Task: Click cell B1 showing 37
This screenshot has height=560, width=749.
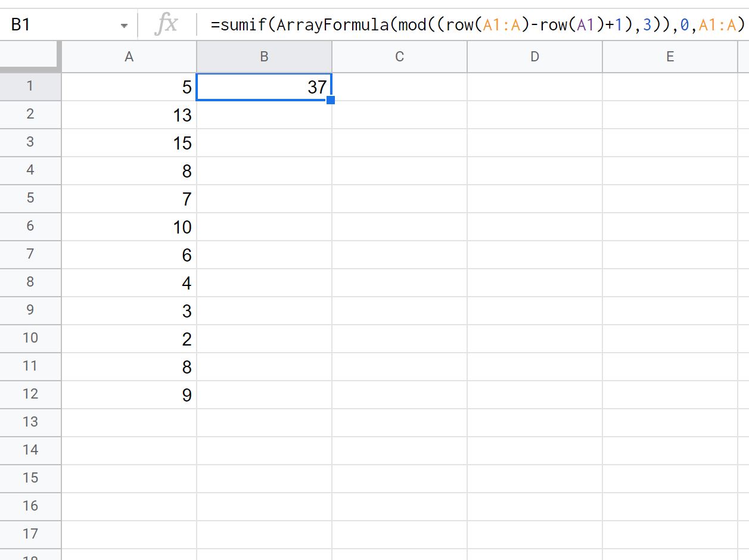Action: pyautogui.click(x=264, y=87)
